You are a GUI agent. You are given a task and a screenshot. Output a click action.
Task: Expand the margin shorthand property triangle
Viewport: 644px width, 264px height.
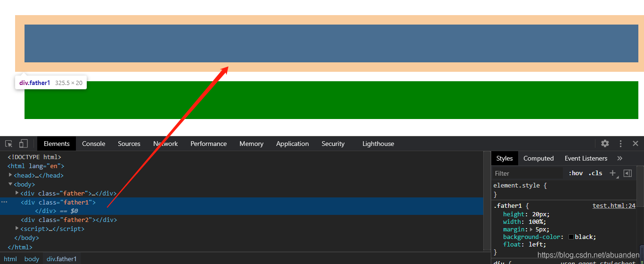point(532,229)
